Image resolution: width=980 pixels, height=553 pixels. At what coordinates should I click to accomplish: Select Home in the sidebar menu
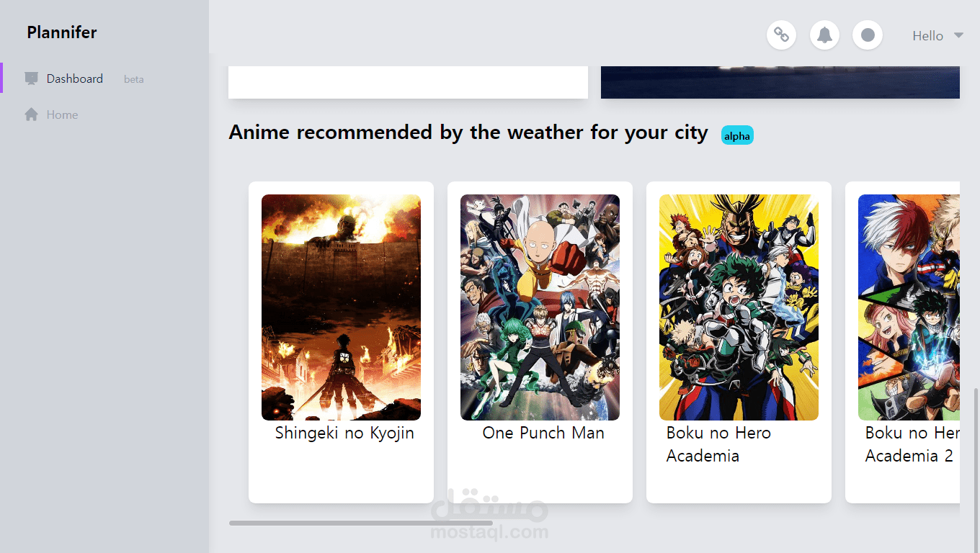coord(105,114)
